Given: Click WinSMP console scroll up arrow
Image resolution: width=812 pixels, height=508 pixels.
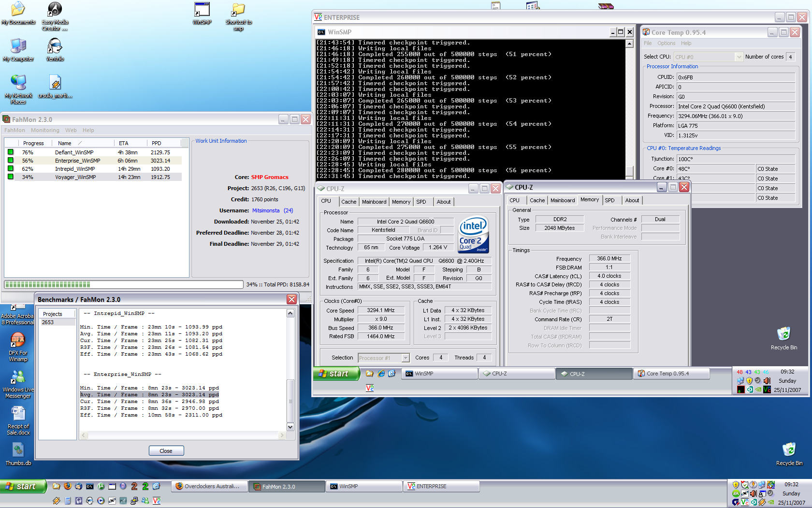Looking at the screenshot, I should coord(629,44).
